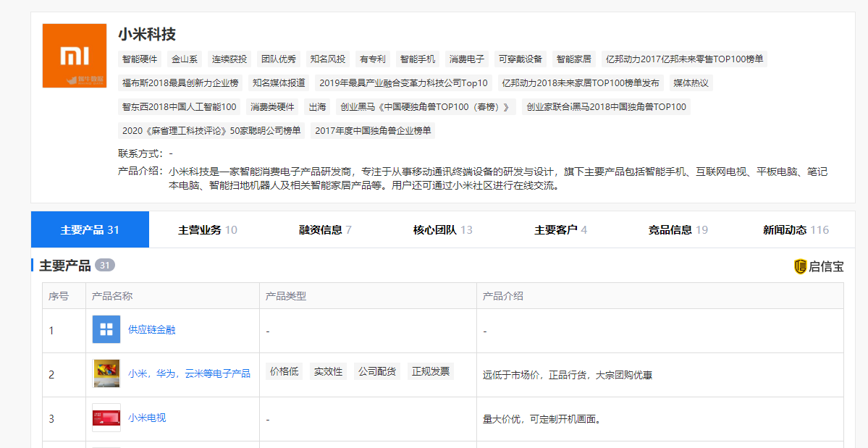View the 竞品信息 tab
The height and width of the screenshot is (448, 868).
click(x=678, y=230)
